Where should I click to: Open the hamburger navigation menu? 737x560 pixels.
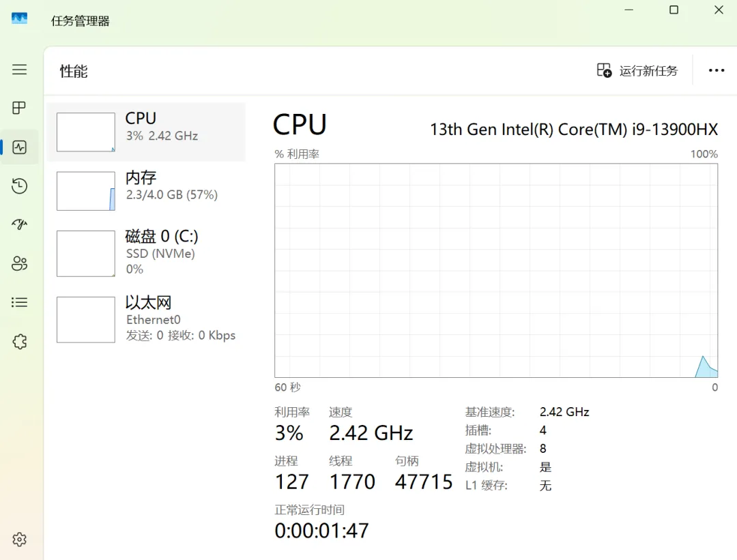pos(19,70)
